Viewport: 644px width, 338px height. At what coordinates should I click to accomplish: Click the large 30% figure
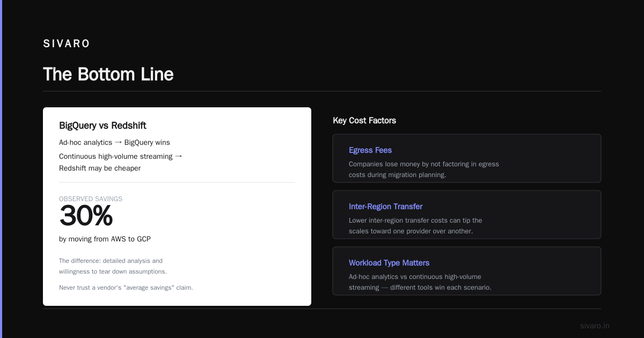[x=86, y=216]
